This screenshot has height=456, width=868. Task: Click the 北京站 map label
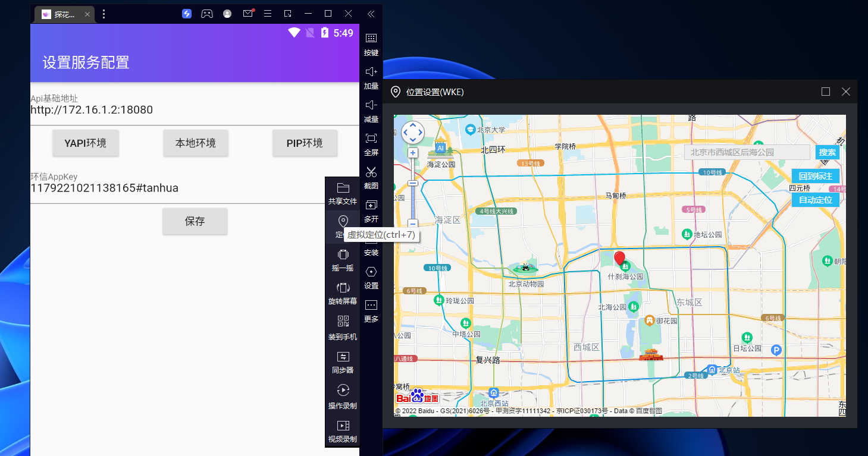point(729,370)
